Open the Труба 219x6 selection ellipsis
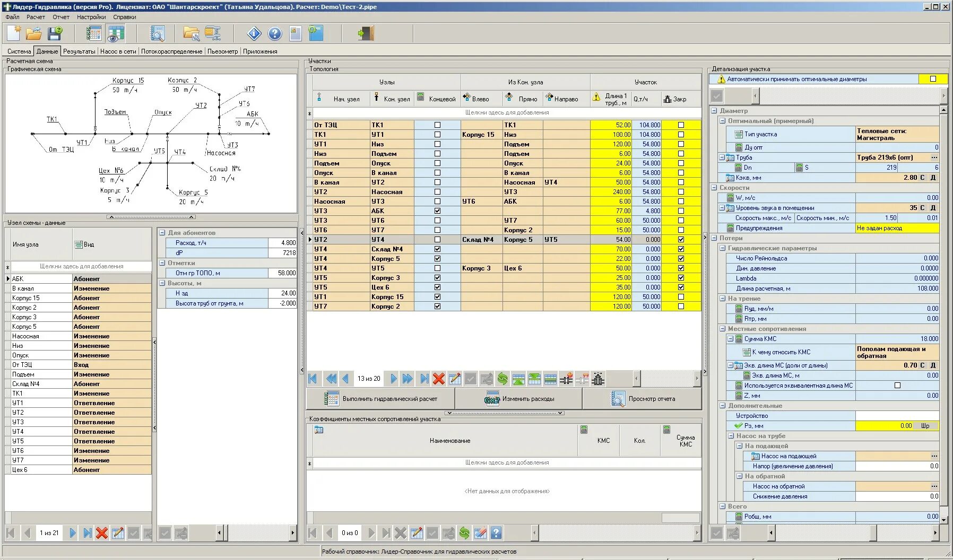The height and width of the screenshot is (560, 953). (x=934, y=157)
